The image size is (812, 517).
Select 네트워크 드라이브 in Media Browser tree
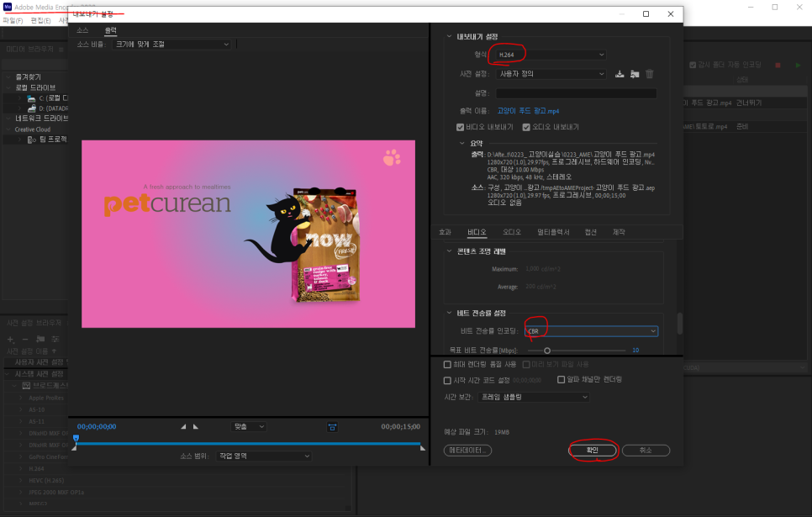tap(41, 119)
